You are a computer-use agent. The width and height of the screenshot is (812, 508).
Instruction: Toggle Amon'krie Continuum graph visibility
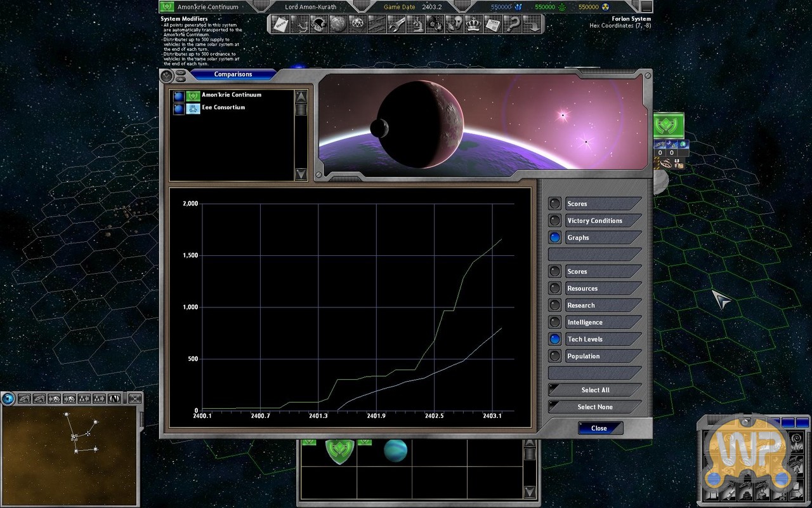tap(178, 96)
